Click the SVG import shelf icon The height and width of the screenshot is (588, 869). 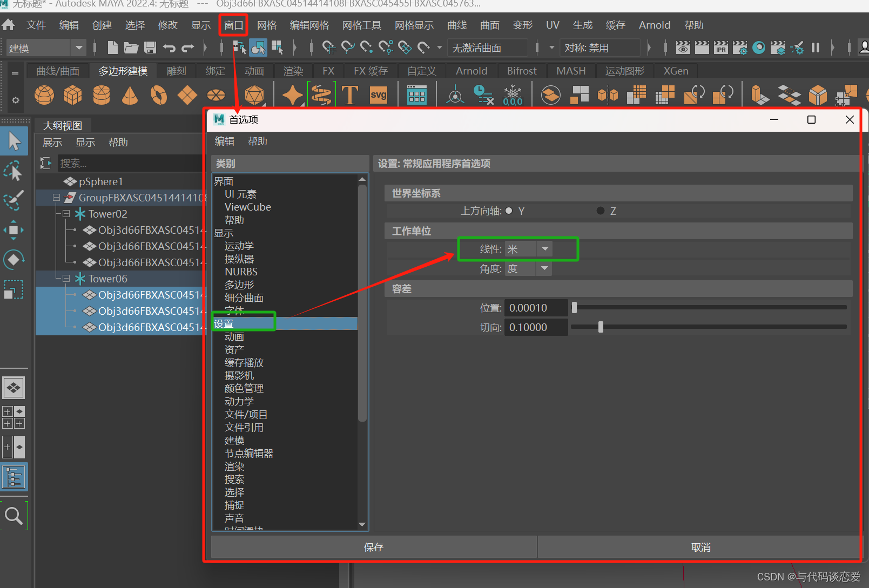(x=379, y=96)
